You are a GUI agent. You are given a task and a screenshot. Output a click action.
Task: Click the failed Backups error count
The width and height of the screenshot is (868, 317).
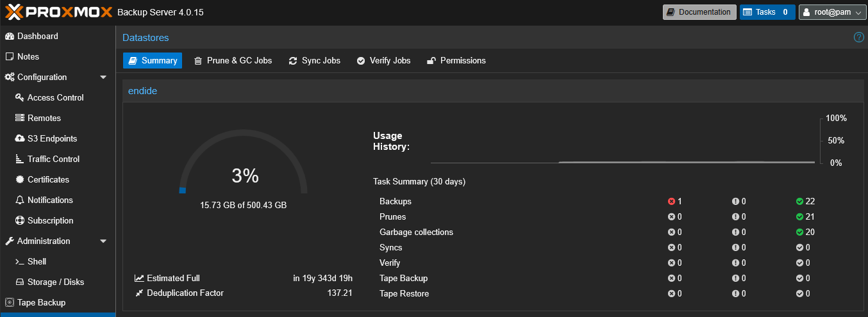(674, 201)
